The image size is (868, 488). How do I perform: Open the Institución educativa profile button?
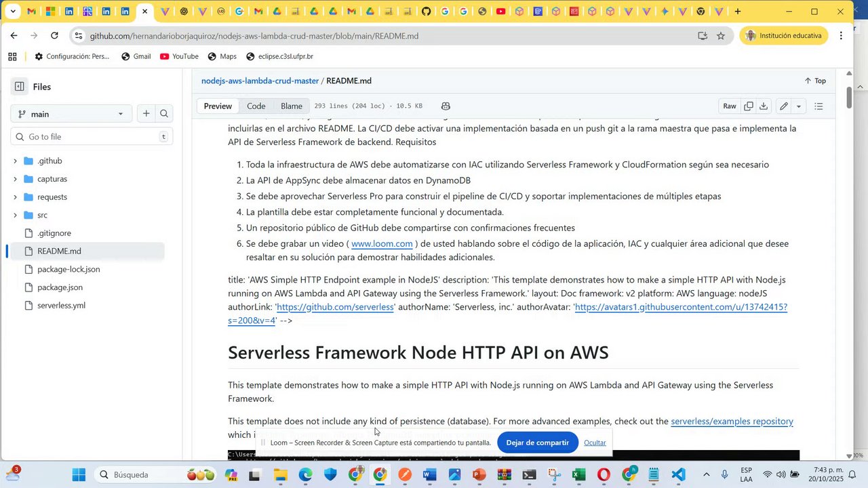[783, 36]
